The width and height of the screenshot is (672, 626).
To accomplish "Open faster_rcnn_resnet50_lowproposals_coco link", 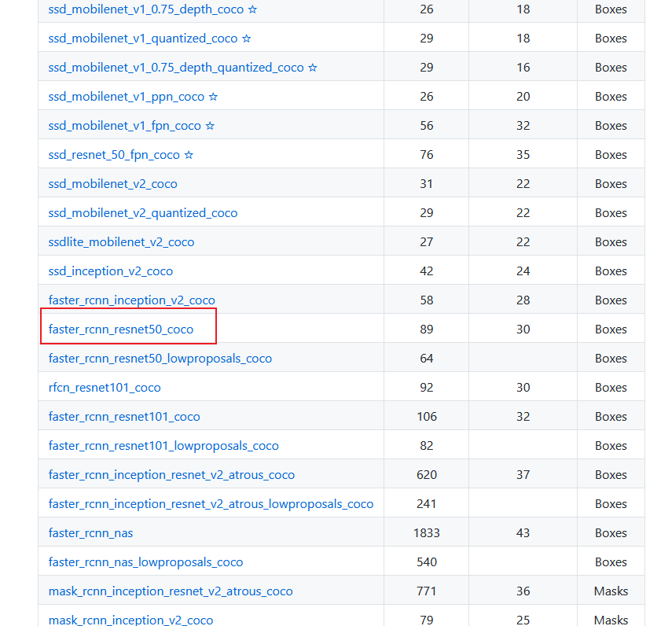I will pyautogui.click(x=160, y=359).
